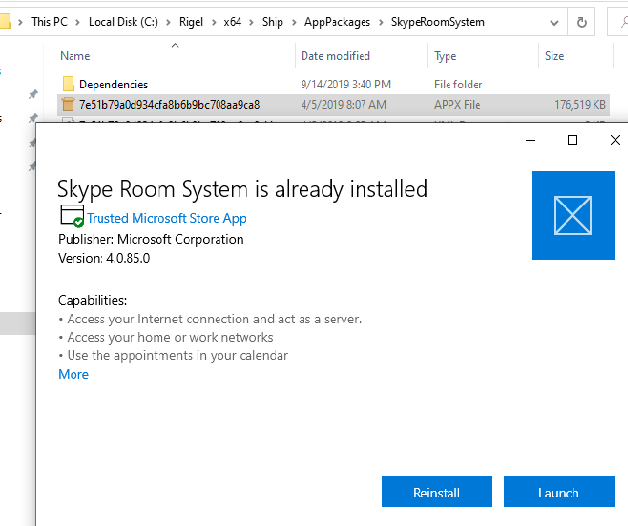Sort files by Size column

(x=554, y=56)
